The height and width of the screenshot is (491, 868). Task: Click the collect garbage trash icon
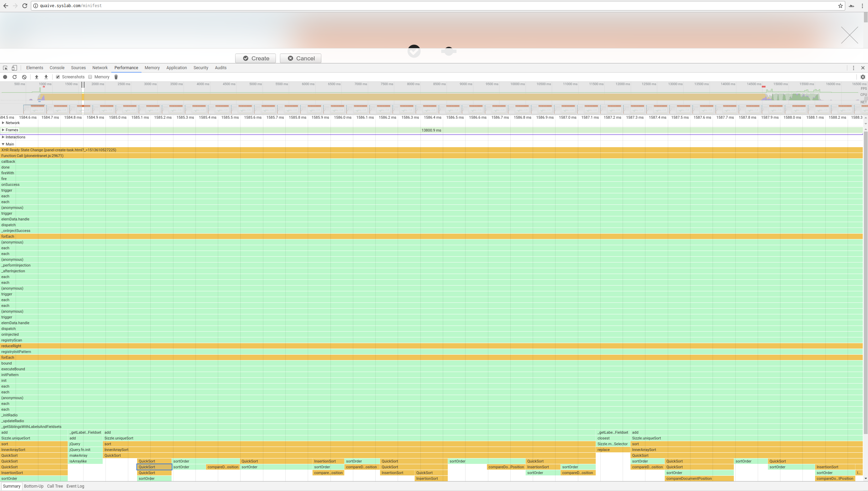[116, 77]
